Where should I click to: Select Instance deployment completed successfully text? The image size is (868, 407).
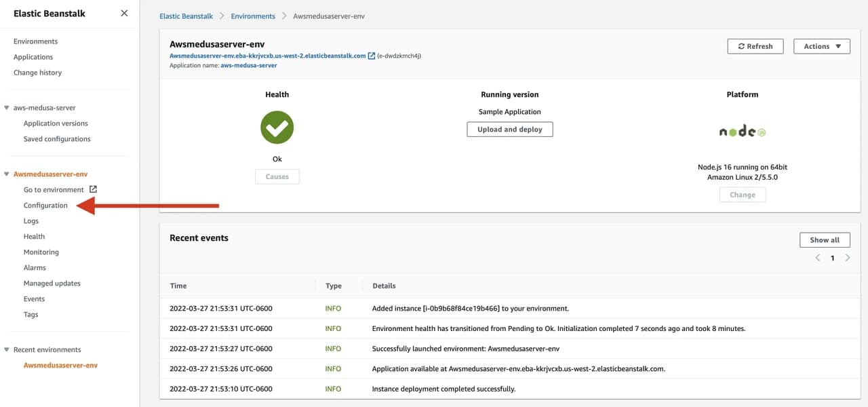(444, 389)
